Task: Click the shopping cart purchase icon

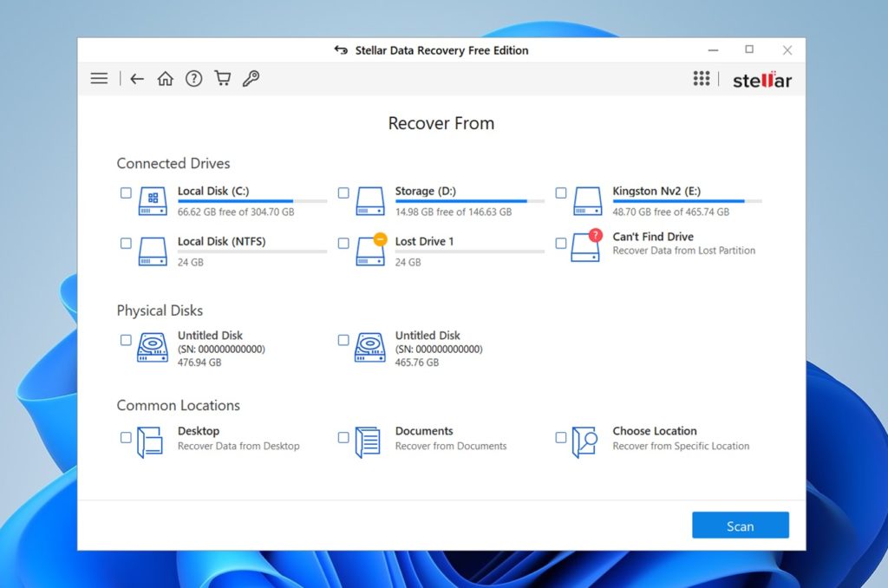Action: [222, 78]
